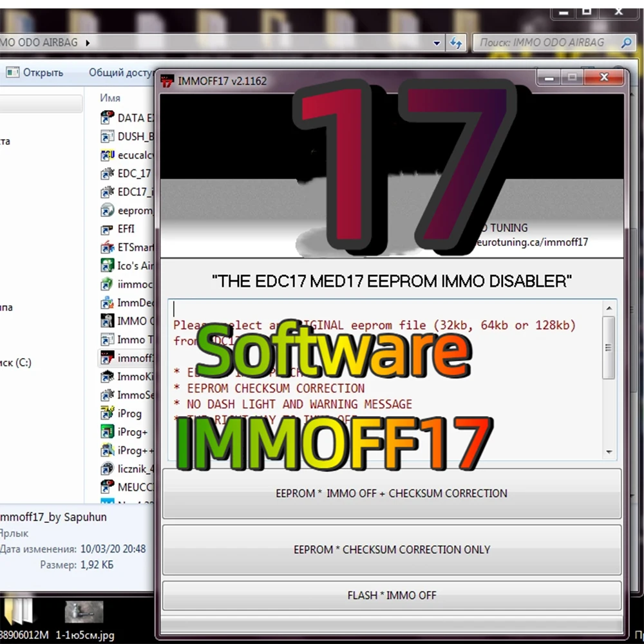Select the ImmoSe shortcut icon
This screenshot has height=644, width=644.
107,395
